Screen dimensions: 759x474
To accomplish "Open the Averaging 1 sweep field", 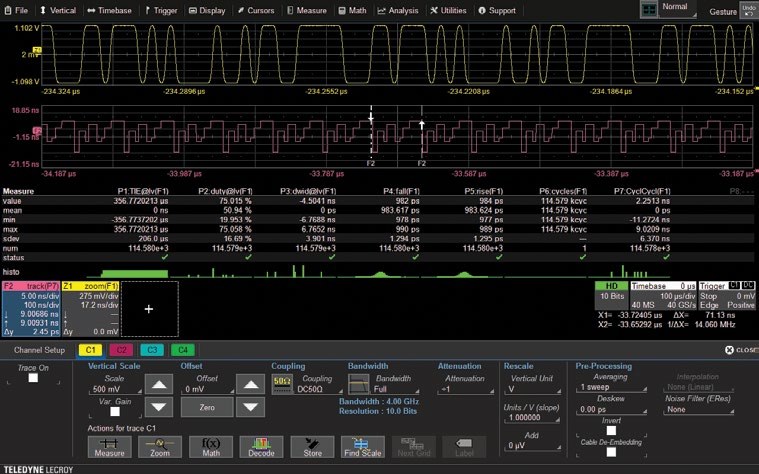I will point(612,387).
